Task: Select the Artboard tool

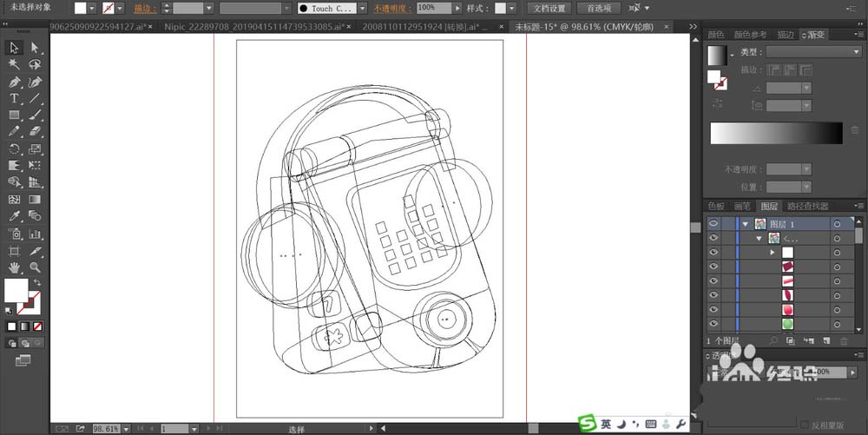Action: tap(15, 251)
